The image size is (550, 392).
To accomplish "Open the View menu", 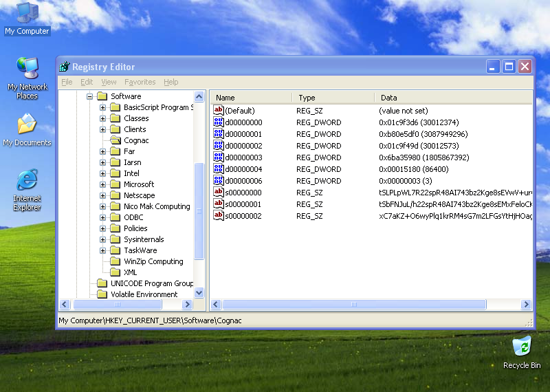I will coord(109,82).
